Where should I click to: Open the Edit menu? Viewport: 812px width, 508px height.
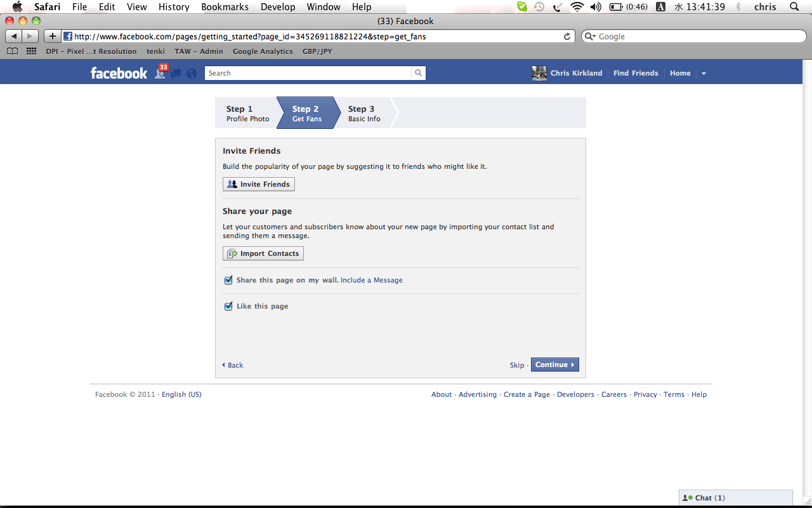click(107, 6)
